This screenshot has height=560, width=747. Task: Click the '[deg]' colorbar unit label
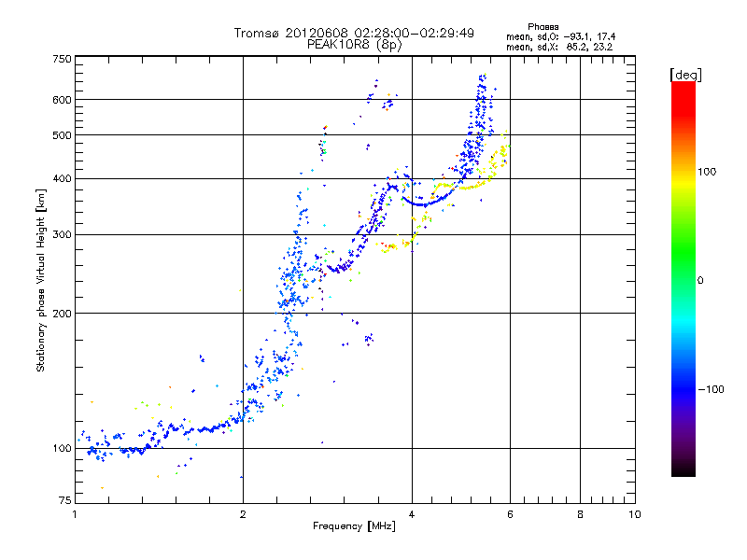click(685, 75)
